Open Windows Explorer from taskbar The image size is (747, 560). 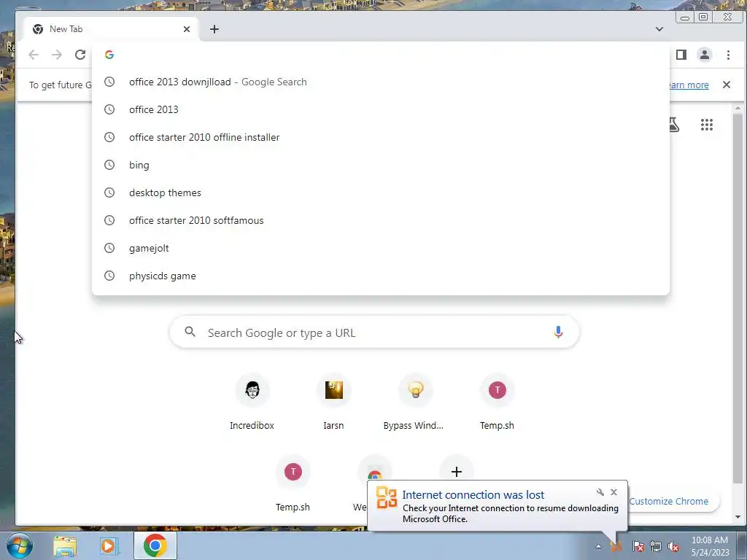(x=65, y=545)
